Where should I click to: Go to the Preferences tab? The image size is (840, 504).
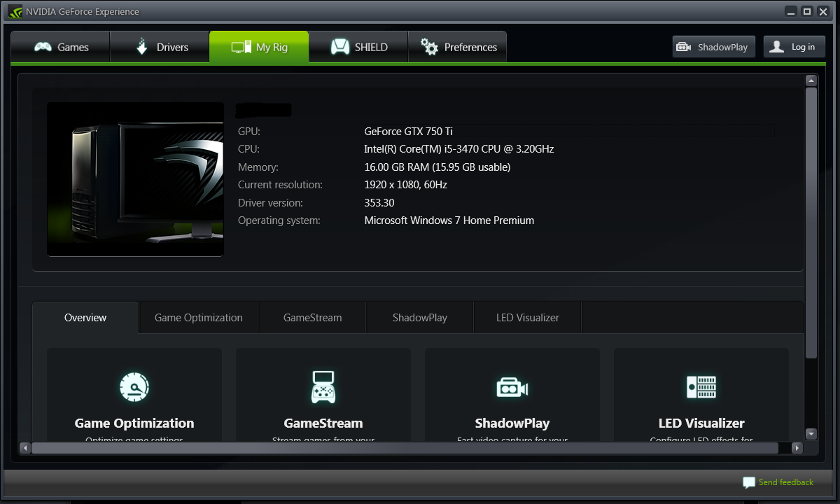457,47
